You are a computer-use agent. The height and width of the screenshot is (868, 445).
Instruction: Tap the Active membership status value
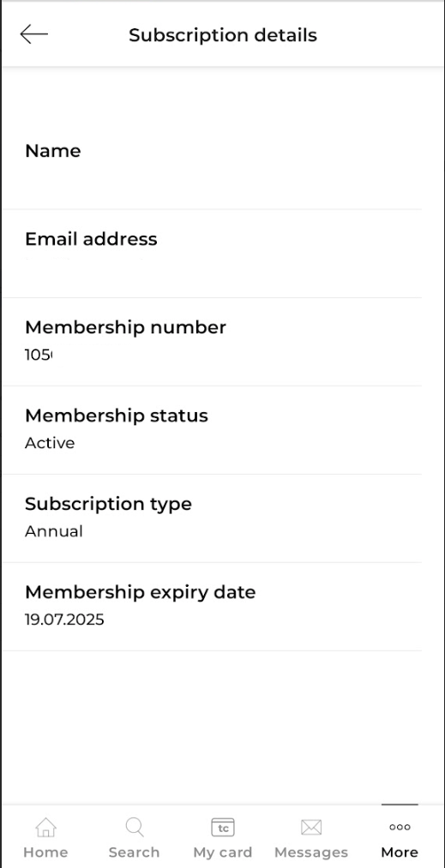click(x=50, y=443)
